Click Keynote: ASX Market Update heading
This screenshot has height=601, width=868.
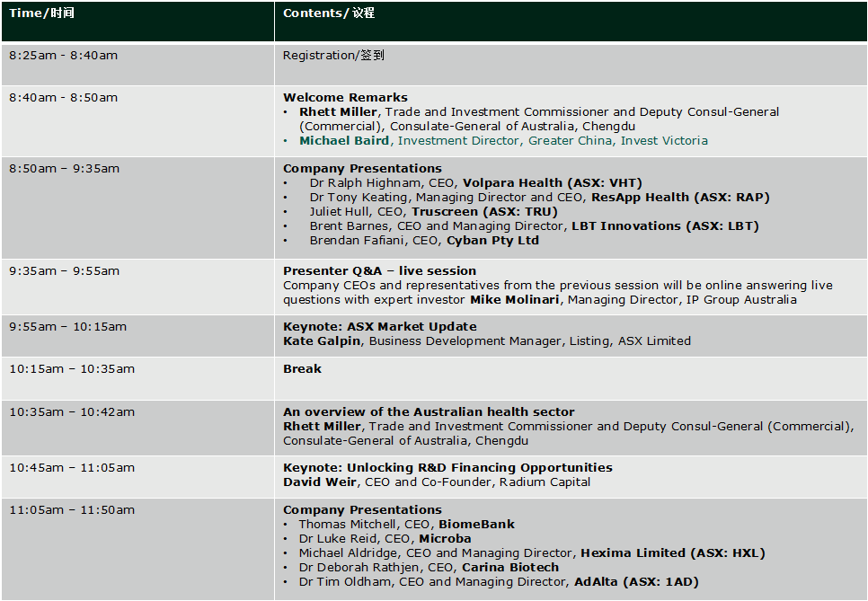pos(380,326)
